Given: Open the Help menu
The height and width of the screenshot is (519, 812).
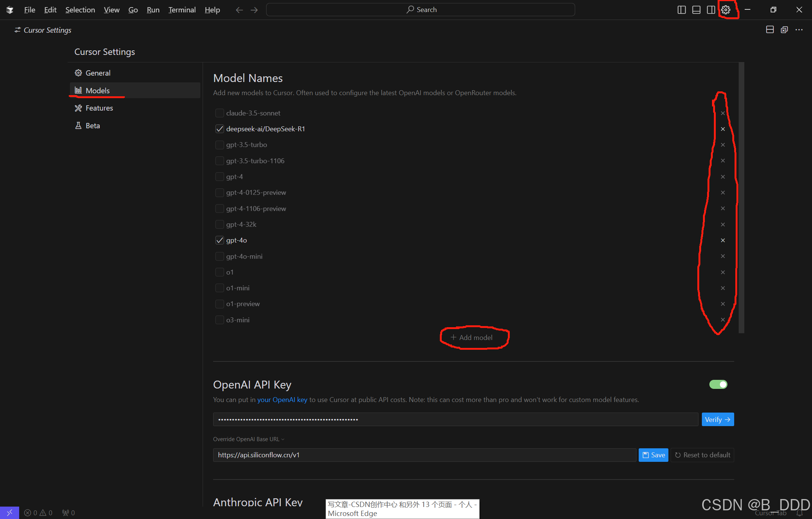Looking at the screenshot, I should click(x=212, y=10).
